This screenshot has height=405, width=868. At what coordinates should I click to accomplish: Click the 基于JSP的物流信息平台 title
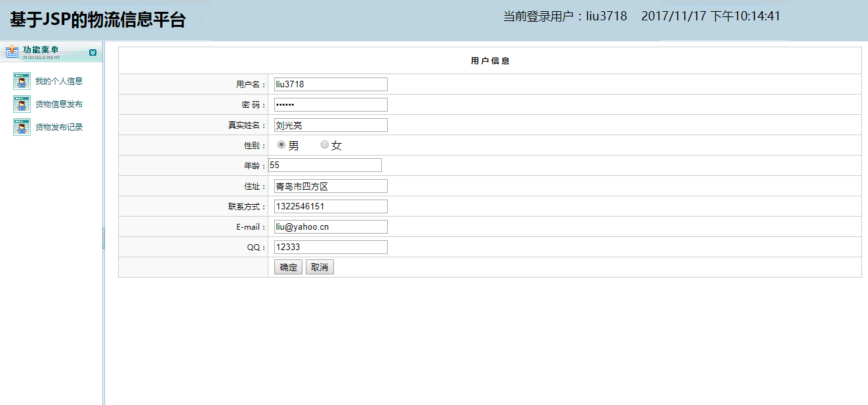coord(98,20)
